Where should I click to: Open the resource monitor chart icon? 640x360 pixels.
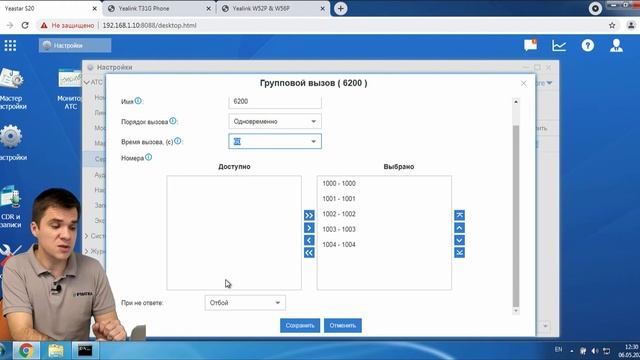point(559,45)
